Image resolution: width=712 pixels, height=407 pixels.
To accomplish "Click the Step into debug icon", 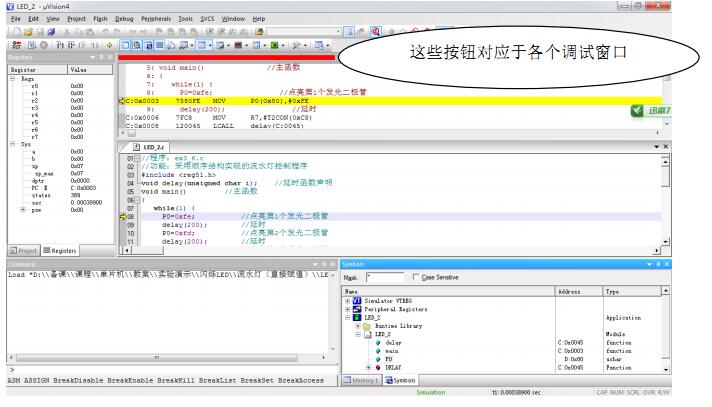I will point(60,45).
